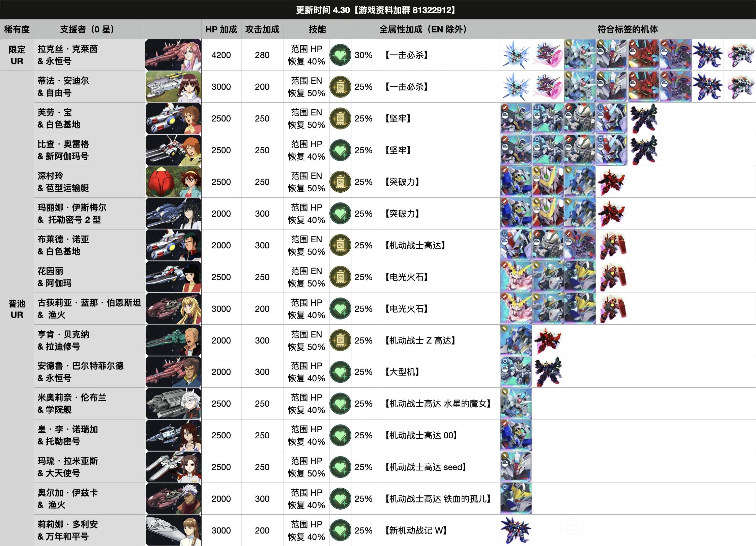This screenshot has width=756, height=546.
Task: Click the first mech thumbnail in 莉莉娜·多利安 row
Action: (516, 530)
